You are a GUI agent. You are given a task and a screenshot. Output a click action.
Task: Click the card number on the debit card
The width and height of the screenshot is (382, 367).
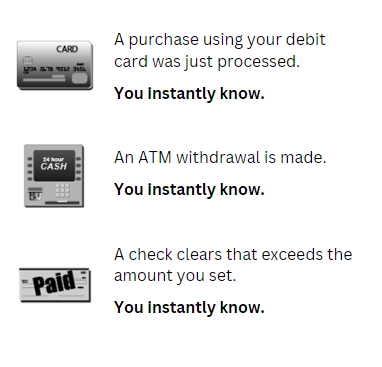[54, 69]
